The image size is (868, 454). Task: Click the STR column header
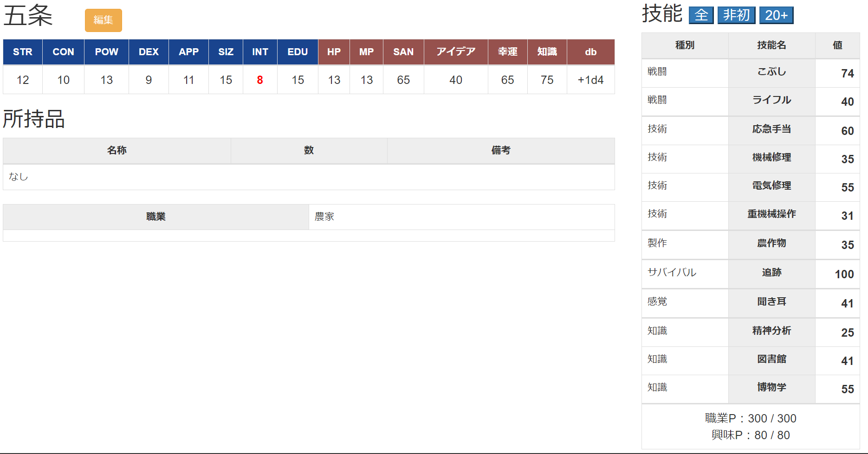[23, 52]
